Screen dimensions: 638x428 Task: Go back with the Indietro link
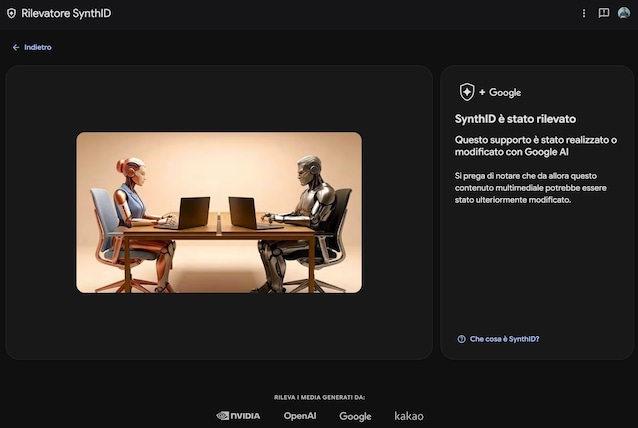click(32, 47)
